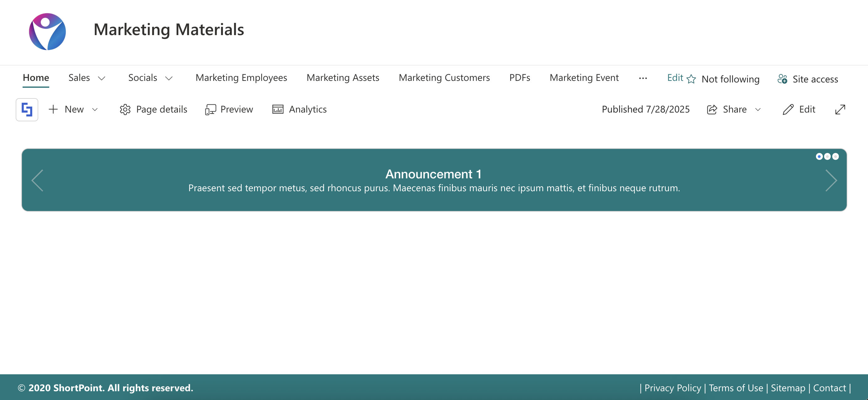Expand the Socials navigation dropdown
This screenshot has width=868, height=400.
tap(169, 78)
